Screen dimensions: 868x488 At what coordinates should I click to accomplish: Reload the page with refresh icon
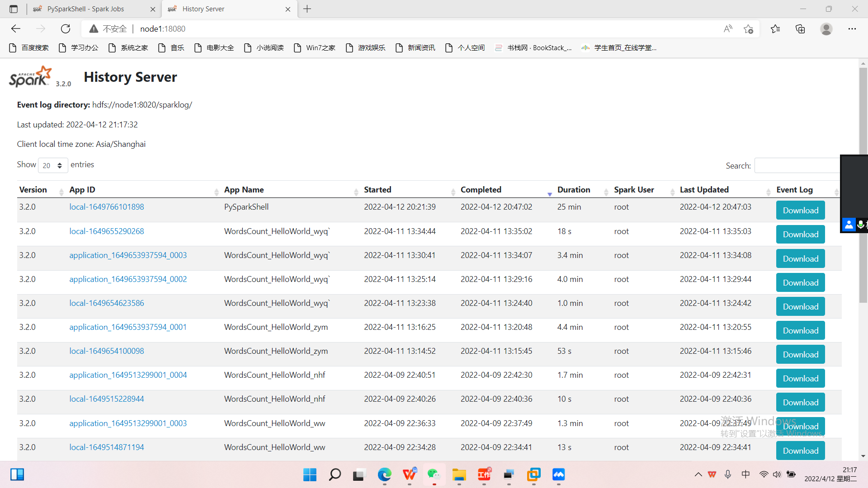click(x=66, y=29)
